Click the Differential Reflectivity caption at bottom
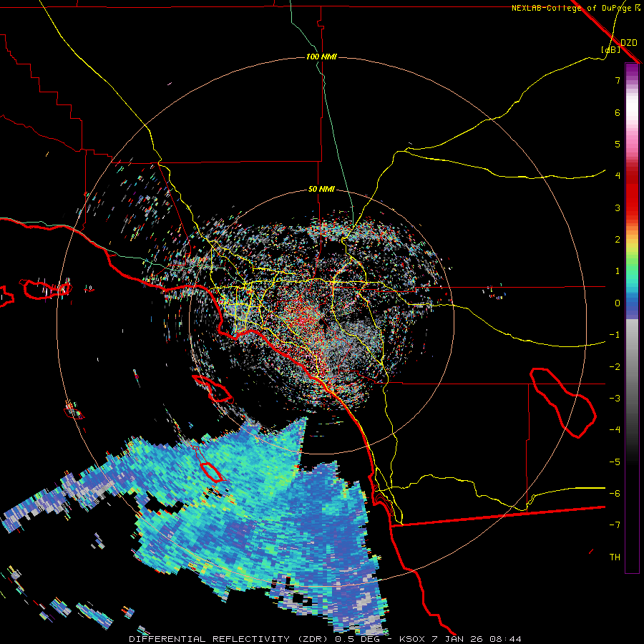Screen dimensions: 644x644 (326, 639)
